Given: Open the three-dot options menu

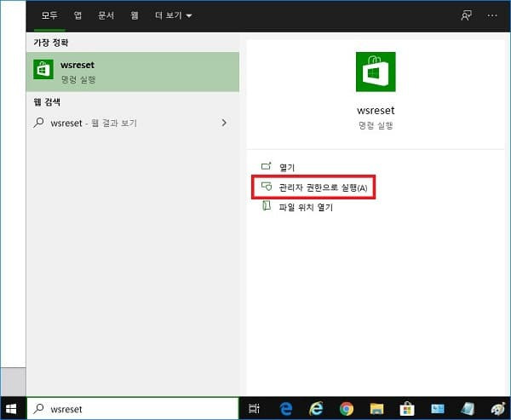Looking at the screenshot, I should tap(492, 15).
